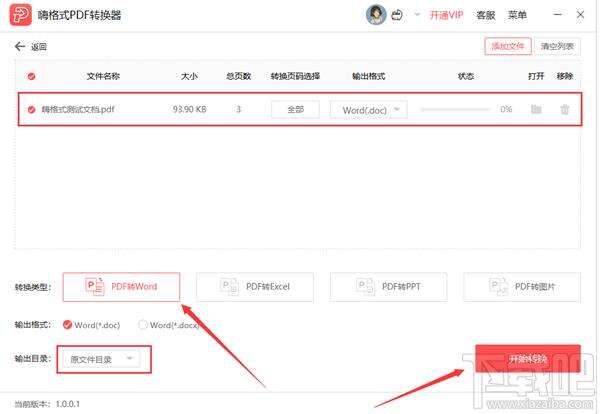Open the Word(.doc) output format dropdown in the file row
Image resolution: width=602 pixels, height=414 pixels.
(x=369, y=110)
